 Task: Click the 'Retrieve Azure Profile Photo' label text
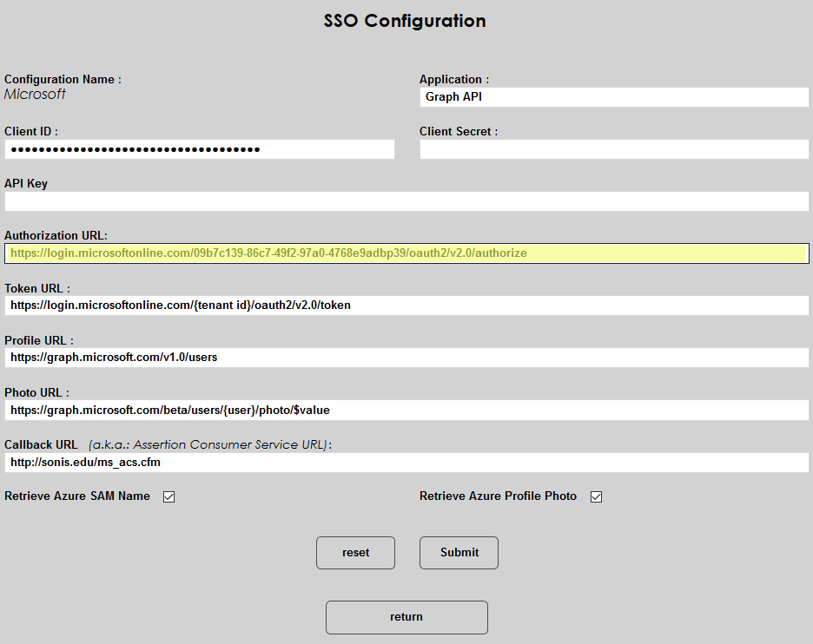(498, 496)
